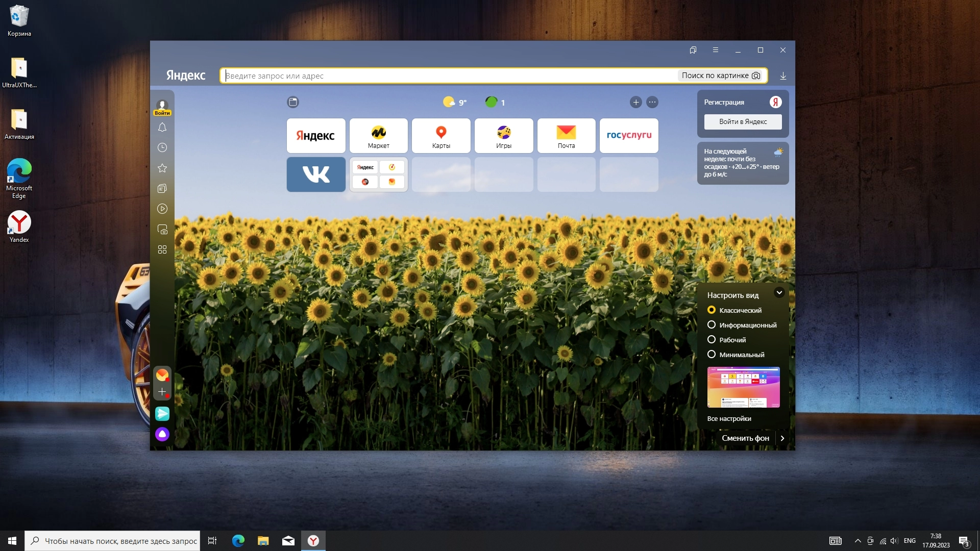Select the Рабочий view option
The width and height of the screenshot is (980, 551).
coord(712,340)
